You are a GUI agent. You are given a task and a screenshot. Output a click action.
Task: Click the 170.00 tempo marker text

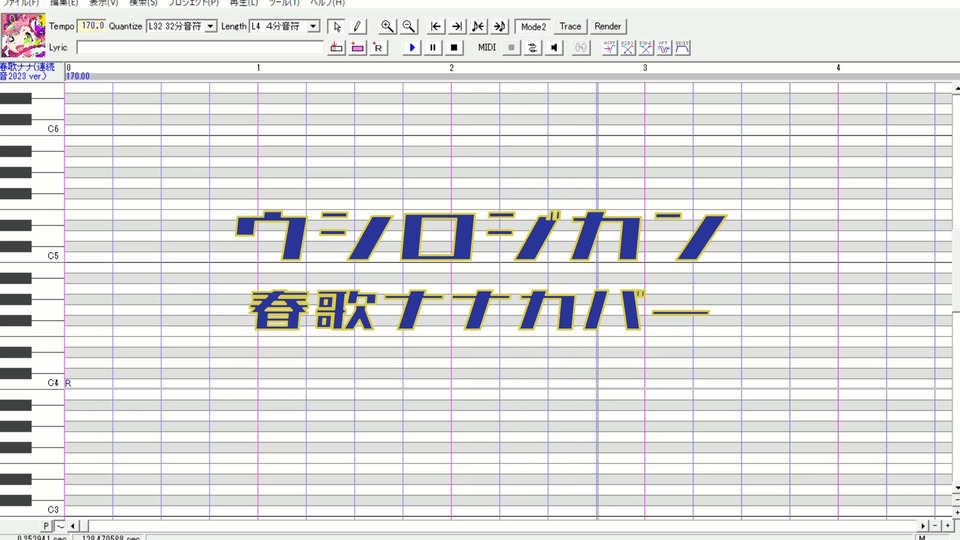[x=78, y=76]
